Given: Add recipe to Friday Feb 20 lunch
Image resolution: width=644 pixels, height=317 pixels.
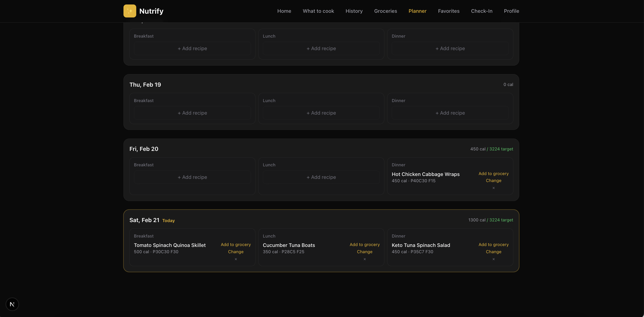Looking at the screenshot, I should coord(321,177).
